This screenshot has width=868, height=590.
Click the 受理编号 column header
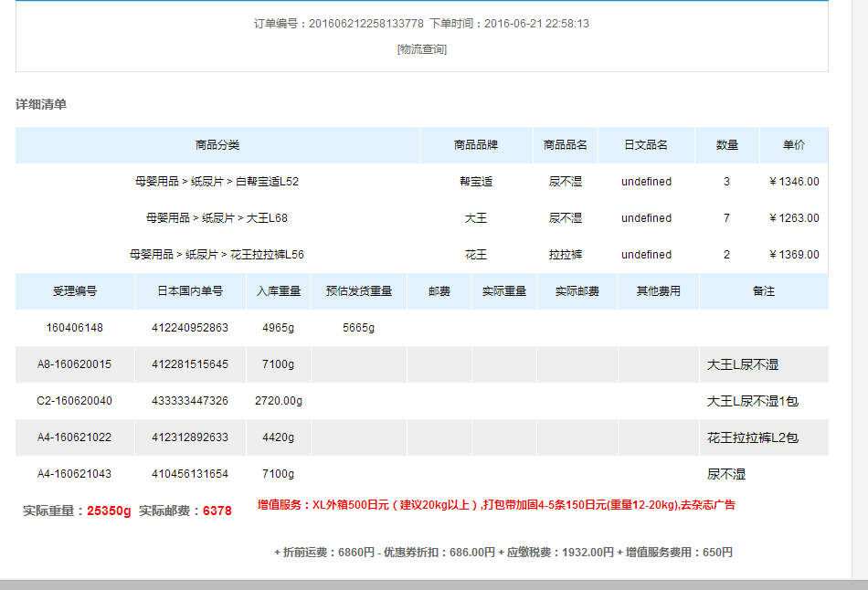[x=75, y=291]
